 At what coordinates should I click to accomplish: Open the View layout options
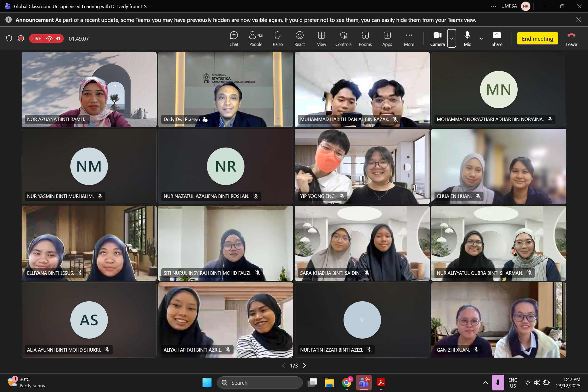pyautogui.click(x=321, y=39)
